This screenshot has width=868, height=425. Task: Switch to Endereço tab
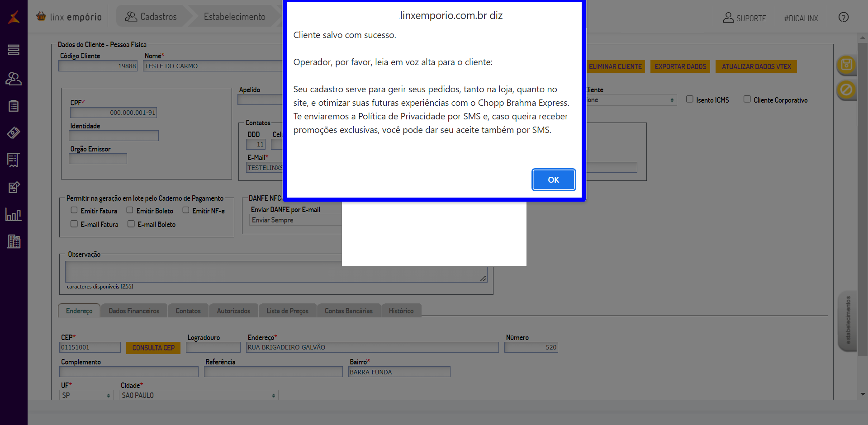click(x=79, y=311)
